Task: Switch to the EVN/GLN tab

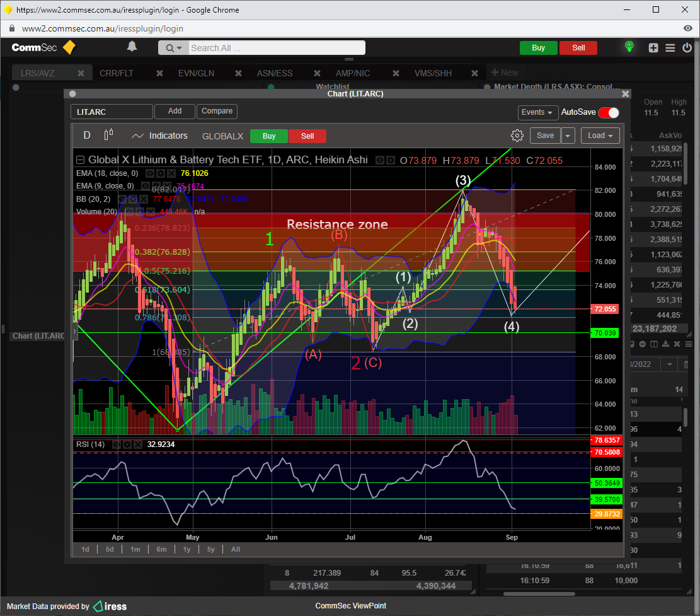Action: pyautogui.click(x=196, y=73)
